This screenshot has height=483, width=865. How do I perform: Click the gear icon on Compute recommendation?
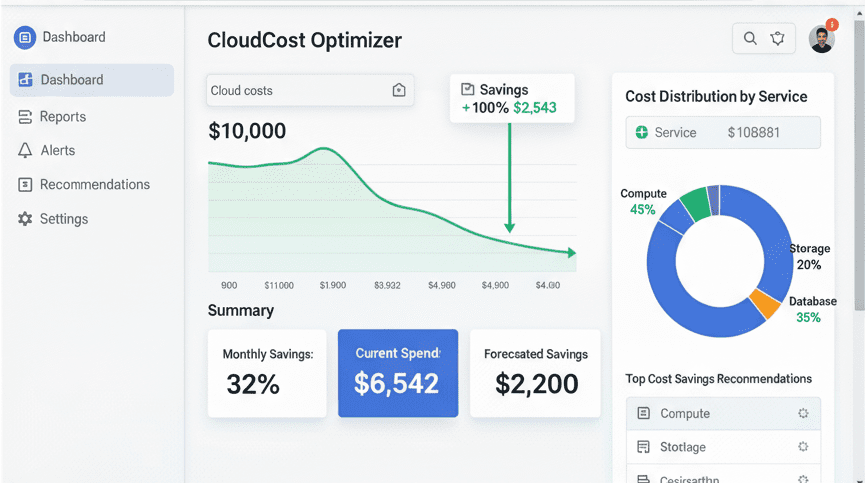click(802, 413)
